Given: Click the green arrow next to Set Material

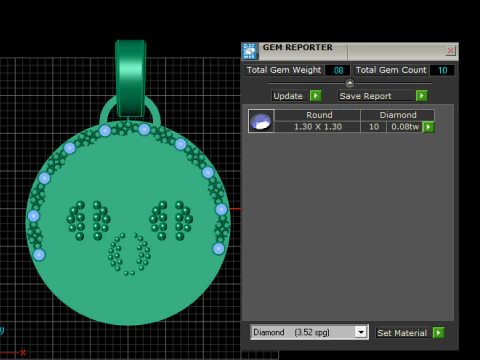Looking at the screenshot, I should [x=438, y=333].
